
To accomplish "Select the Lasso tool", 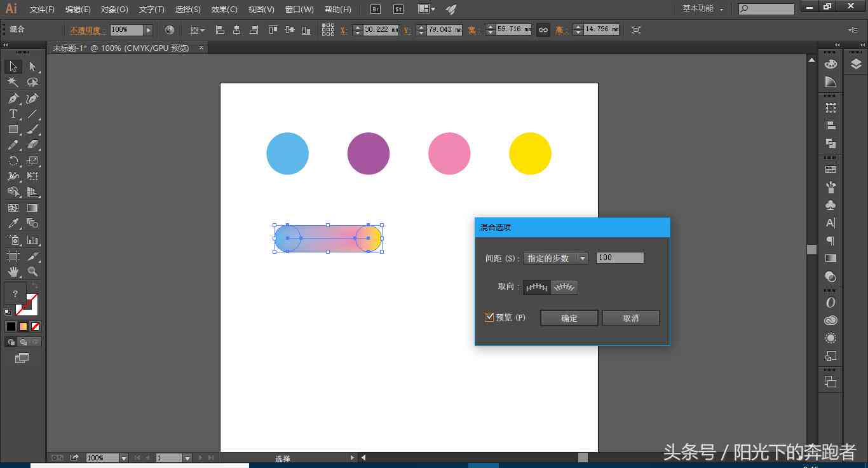I will point(32,82).
